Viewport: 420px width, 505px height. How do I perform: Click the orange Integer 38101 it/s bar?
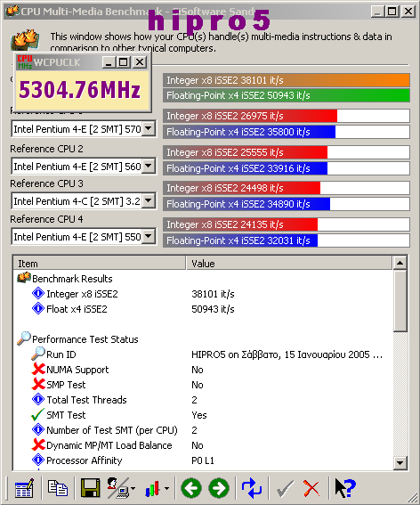point(287,80)
